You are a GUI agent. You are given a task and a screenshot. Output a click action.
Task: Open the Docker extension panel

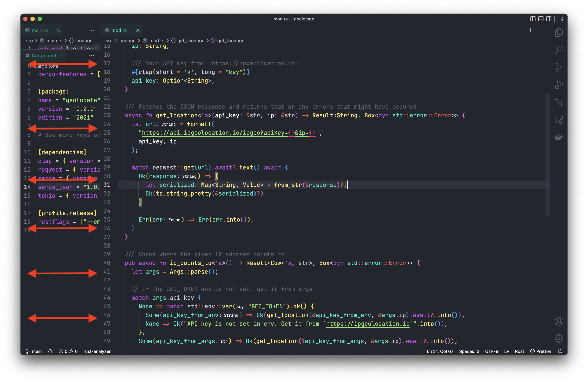click(x=559, y=137)
